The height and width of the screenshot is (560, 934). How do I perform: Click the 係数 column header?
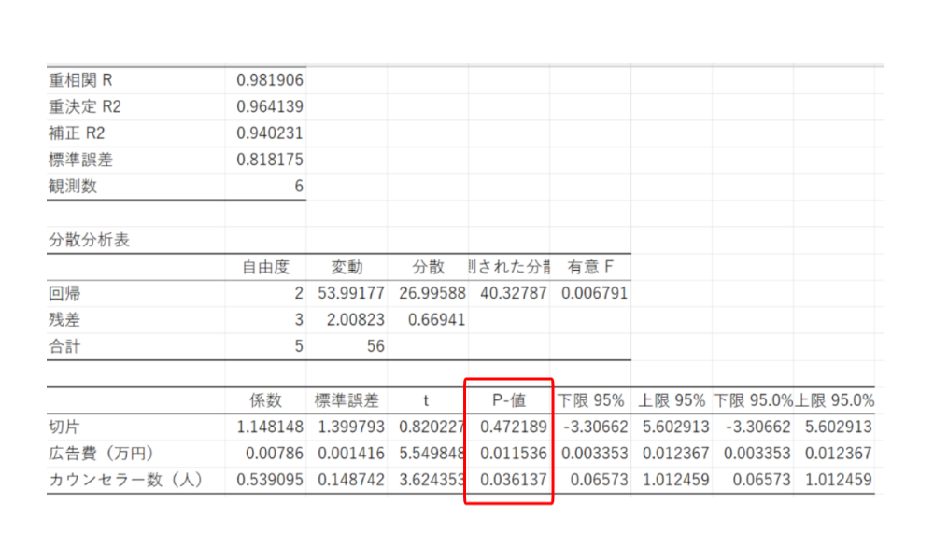[x=266, y=400]
